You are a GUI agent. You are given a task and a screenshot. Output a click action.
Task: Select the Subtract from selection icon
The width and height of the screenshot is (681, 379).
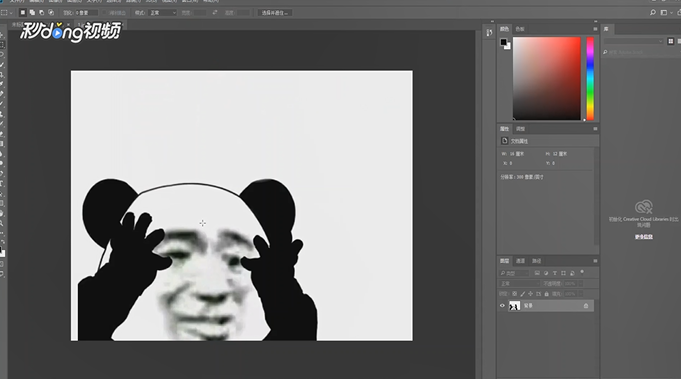pos(42,13)
